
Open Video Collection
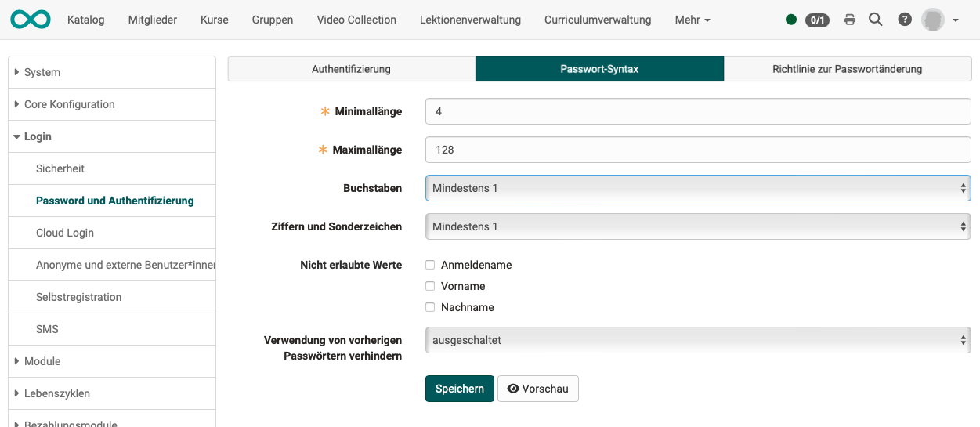click(356, 20)
